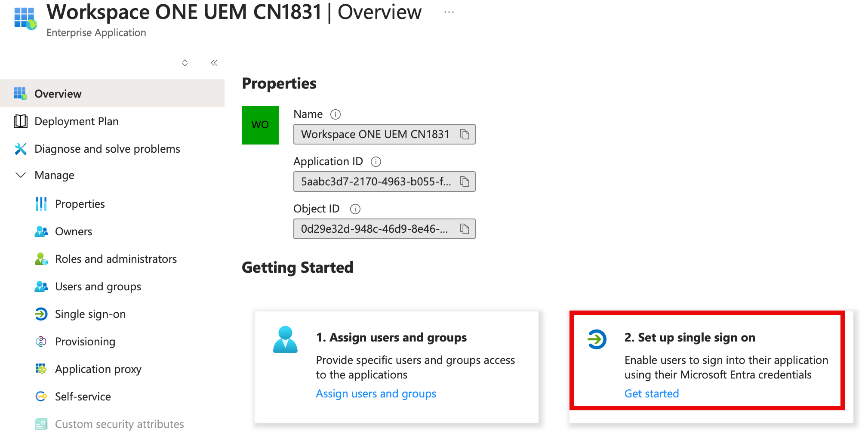The width and height of the screenshot is (868, 437).
Task: Copy the Application ID to clipboard
Action: (464, 182)
